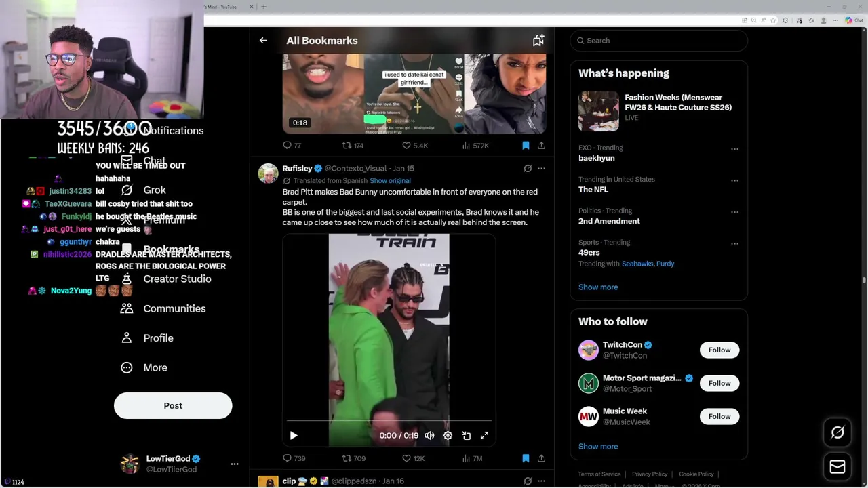The height and width of the screenshot is (488, 868).
Task: Open Privacy Policy link
Action: click(x=650, y=474)
